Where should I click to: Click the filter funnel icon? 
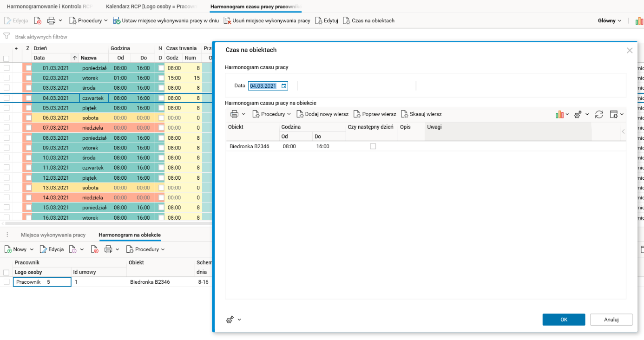[7, 36]
